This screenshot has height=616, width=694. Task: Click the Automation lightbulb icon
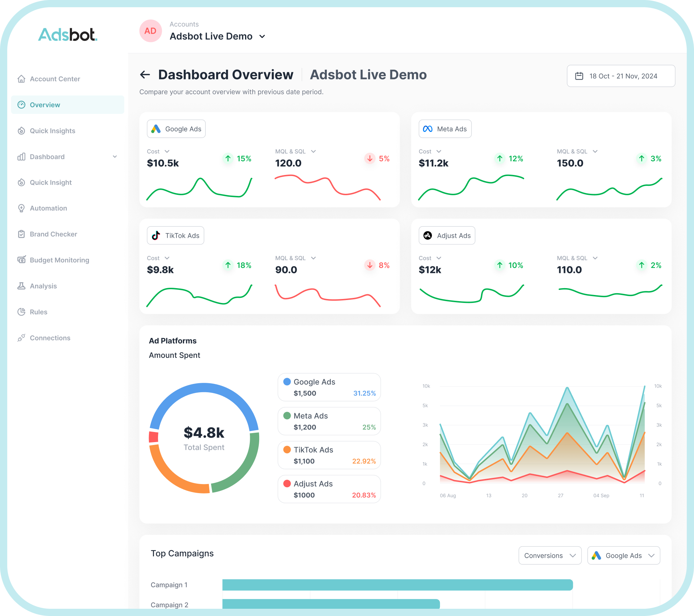pyautogui.click(x=21, y=208)
